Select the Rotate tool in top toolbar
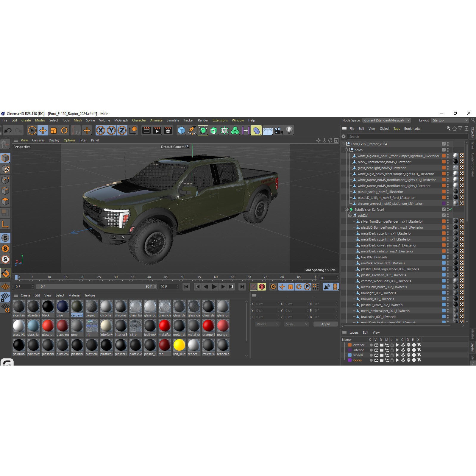476x476 pixels. coord(64,130)
